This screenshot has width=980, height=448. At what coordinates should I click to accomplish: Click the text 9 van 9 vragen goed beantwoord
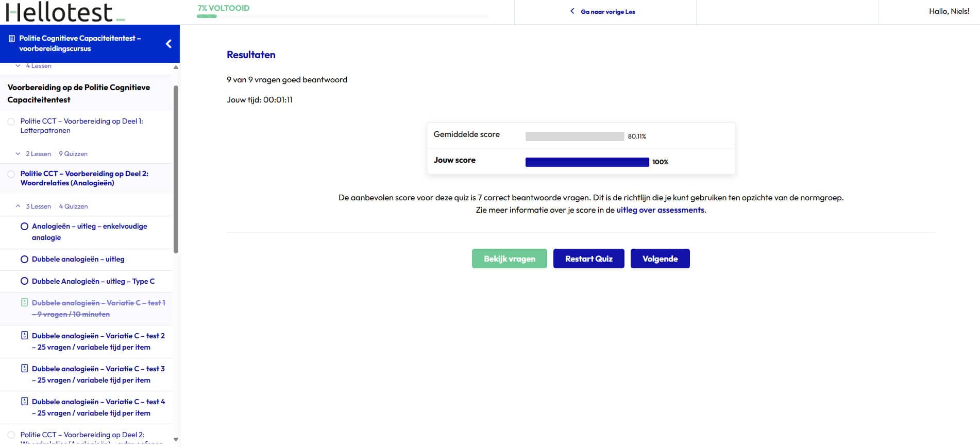[x=287, y=80]
